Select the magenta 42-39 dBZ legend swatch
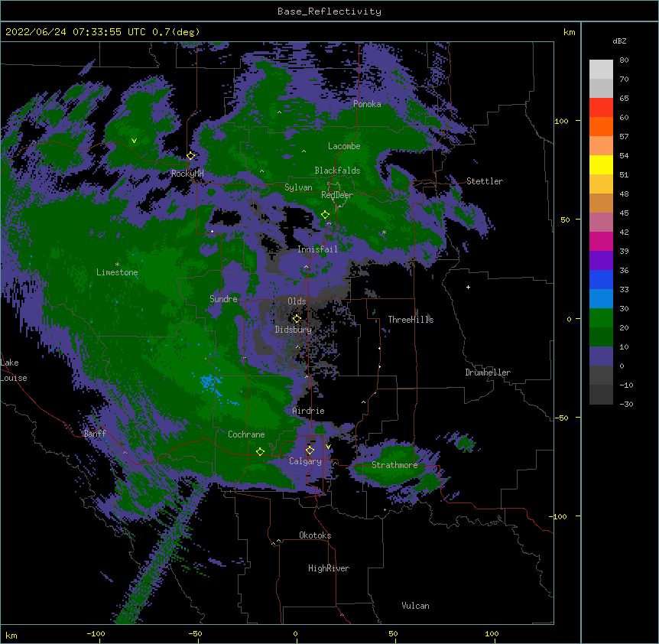Screen dimensions: 659x644 (601, 241)
